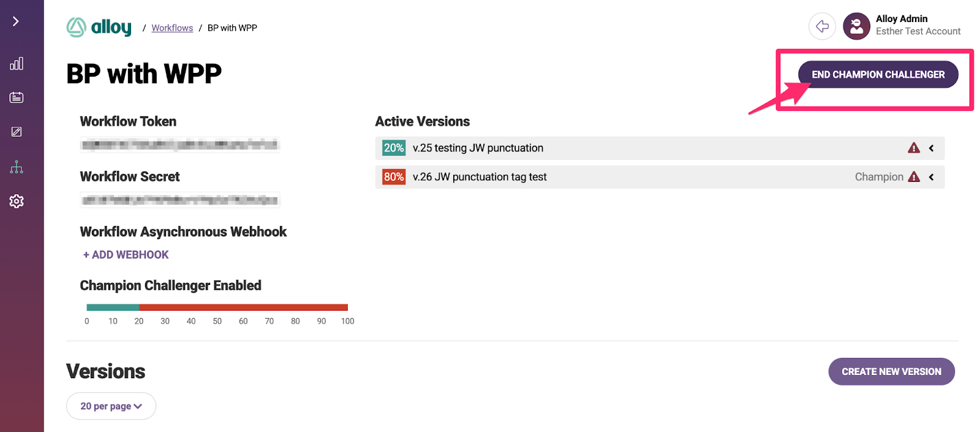Open the settings gear sidebar icon
This screenshot has width=980, height=432.
(17, 201)
